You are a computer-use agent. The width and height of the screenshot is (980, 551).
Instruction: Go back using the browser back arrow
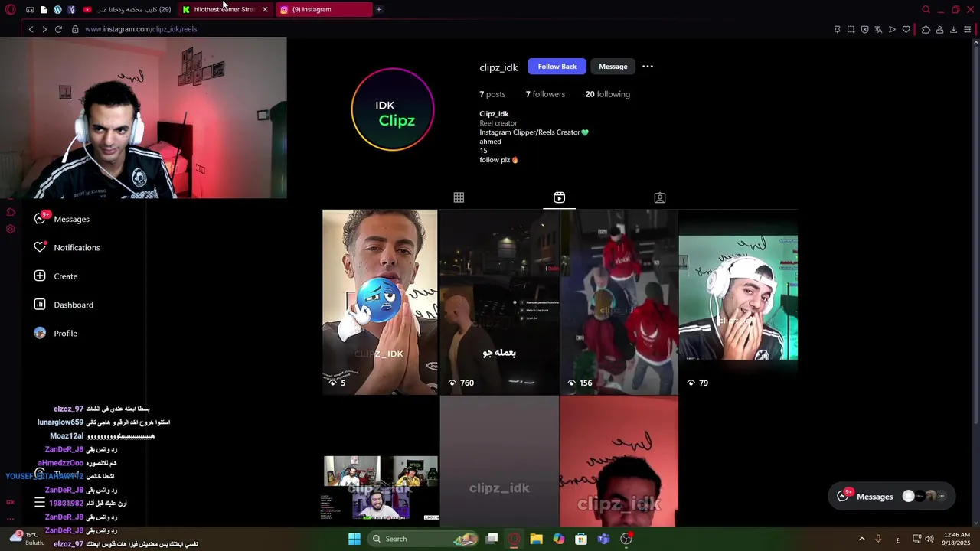[x=31, y=29]
